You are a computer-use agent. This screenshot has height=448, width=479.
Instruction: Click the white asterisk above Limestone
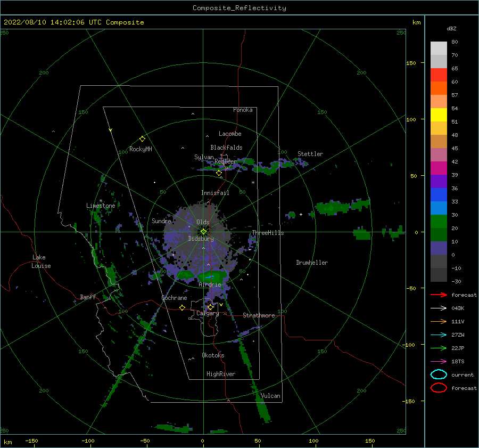(101, 201)
